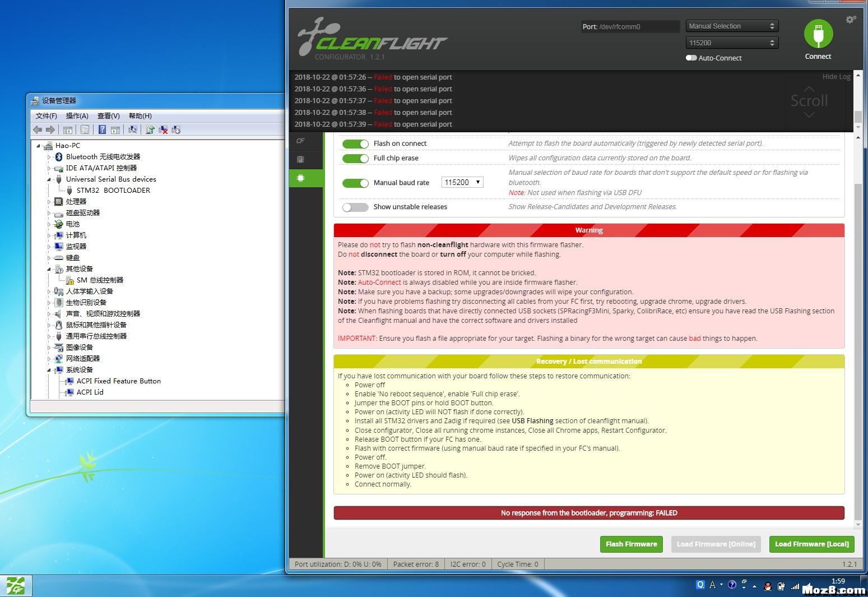Viewport: 868px width, 597px height.
Task: Toggle Flash on connect switch
Action: pos(355,144)
